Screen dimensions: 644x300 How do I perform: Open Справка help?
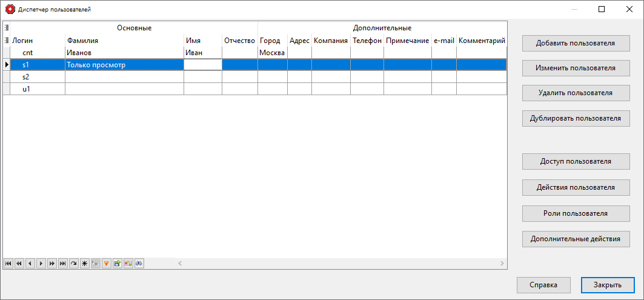[x=543, y=285]
